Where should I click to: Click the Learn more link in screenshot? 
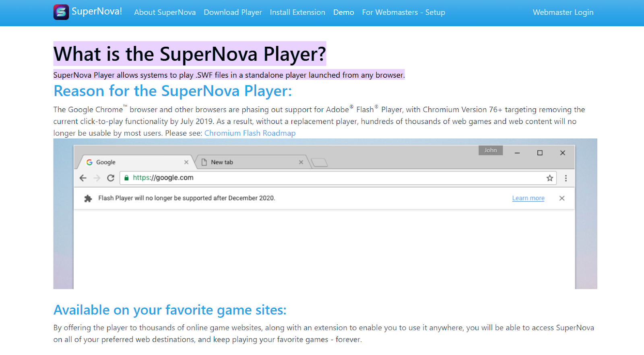tap(528, 198)
